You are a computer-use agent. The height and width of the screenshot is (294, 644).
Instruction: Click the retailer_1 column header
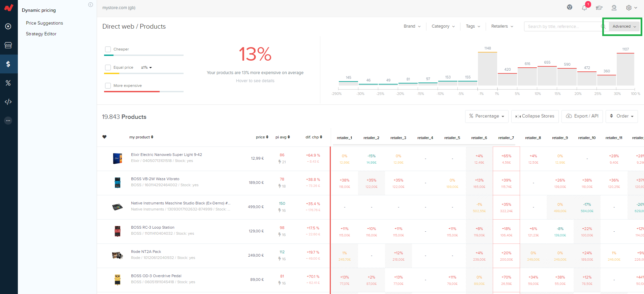[x=344, y=138]
